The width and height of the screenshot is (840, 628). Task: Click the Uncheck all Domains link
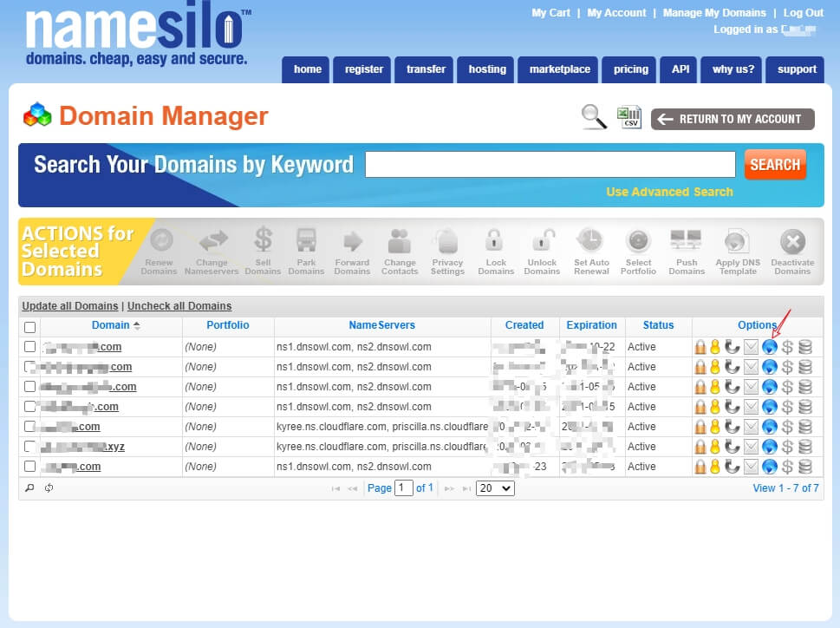coord(179,306)
